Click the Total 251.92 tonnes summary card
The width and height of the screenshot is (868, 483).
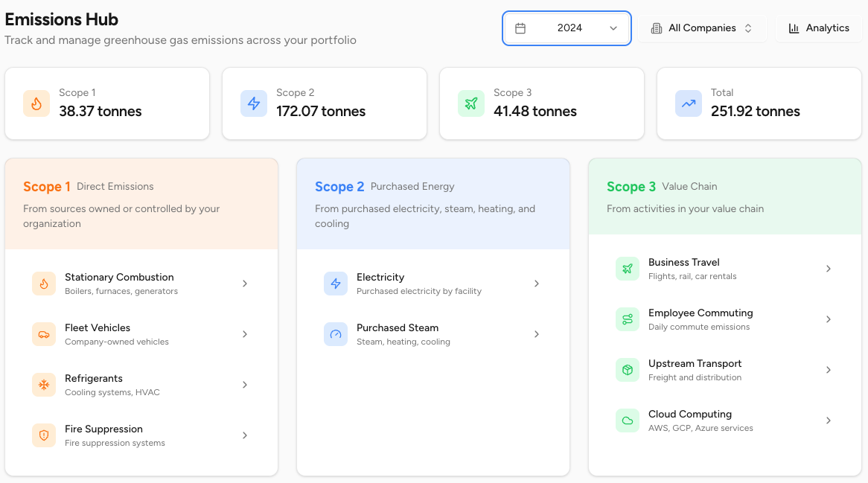pos(759,103)
